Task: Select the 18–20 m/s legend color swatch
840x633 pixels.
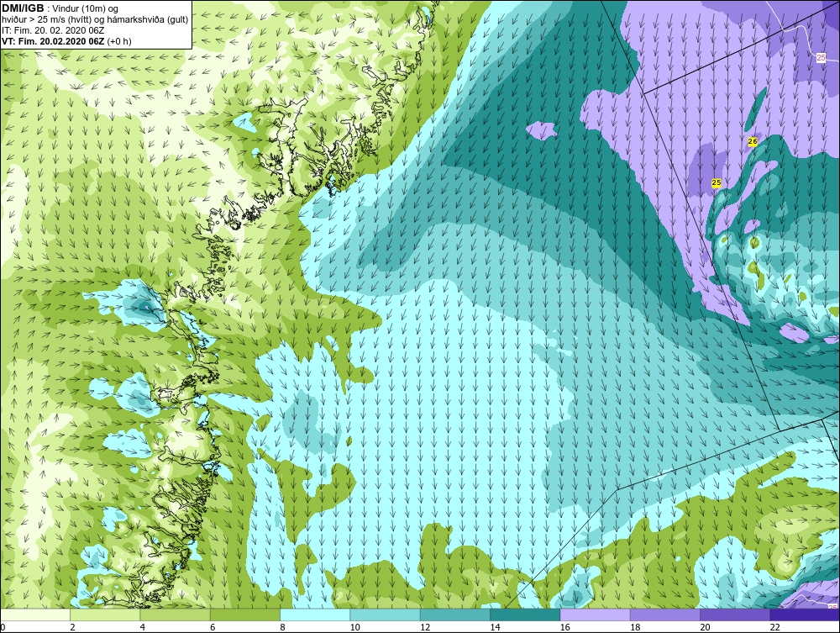Action: tap(664, 615)
